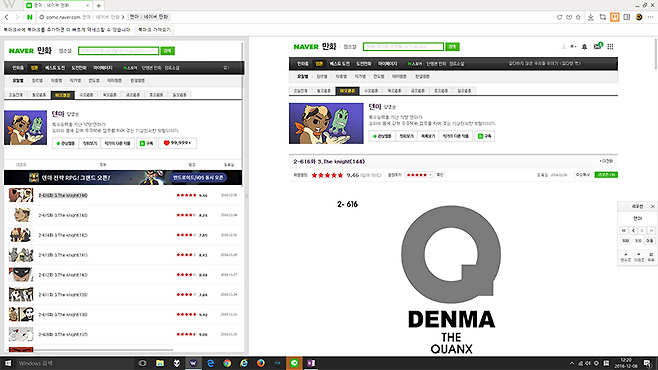658x370 pixels.
Task: Jump to last episode in floating remote
Action: coord(650,230)
